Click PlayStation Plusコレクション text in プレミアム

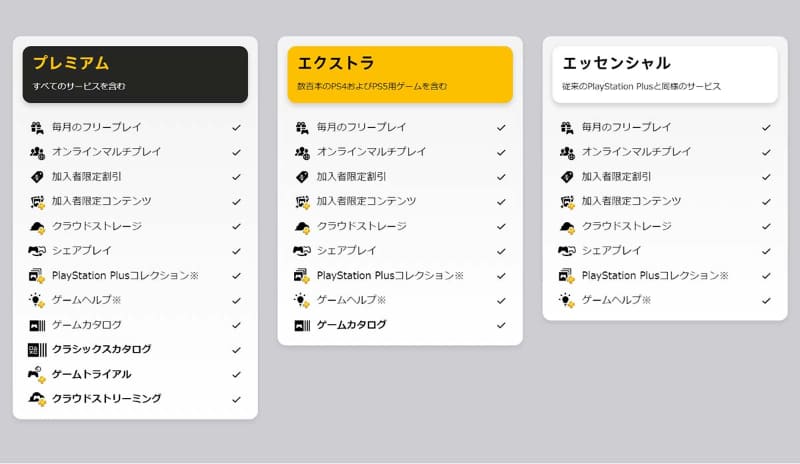125,275
